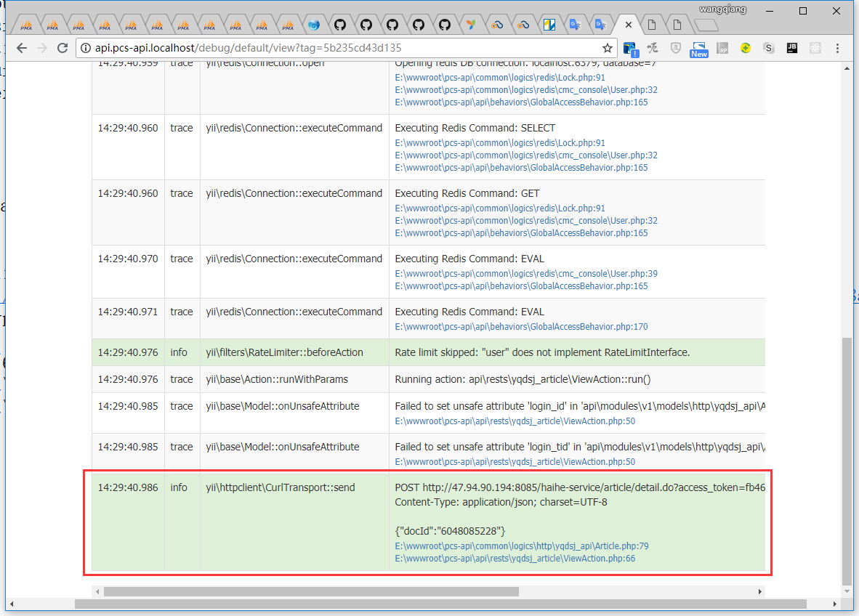Click the page vertical scrollbar thumb
859x616 pixels.
(x=846, y=461)
